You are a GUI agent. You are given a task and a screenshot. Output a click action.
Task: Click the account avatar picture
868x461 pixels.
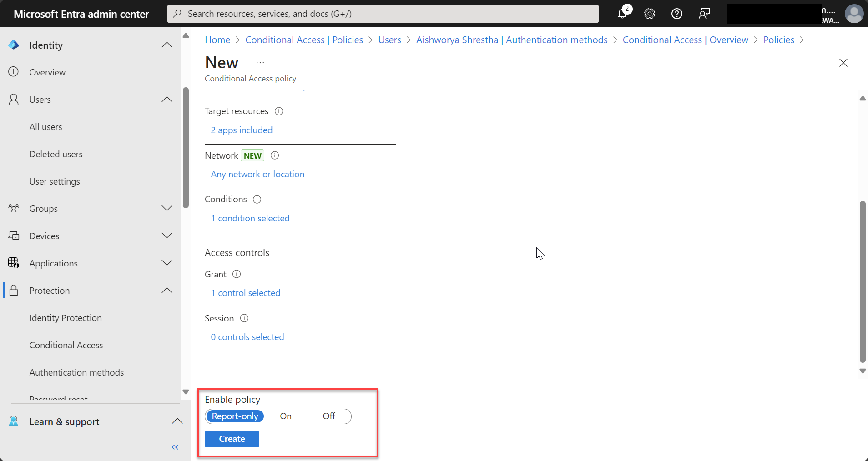(854, 14)
